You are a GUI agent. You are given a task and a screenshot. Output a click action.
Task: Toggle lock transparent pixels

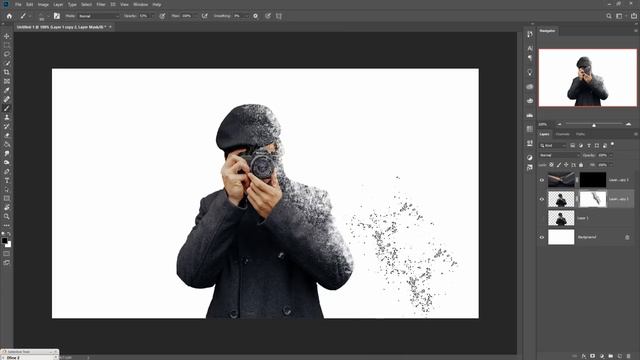551,165
